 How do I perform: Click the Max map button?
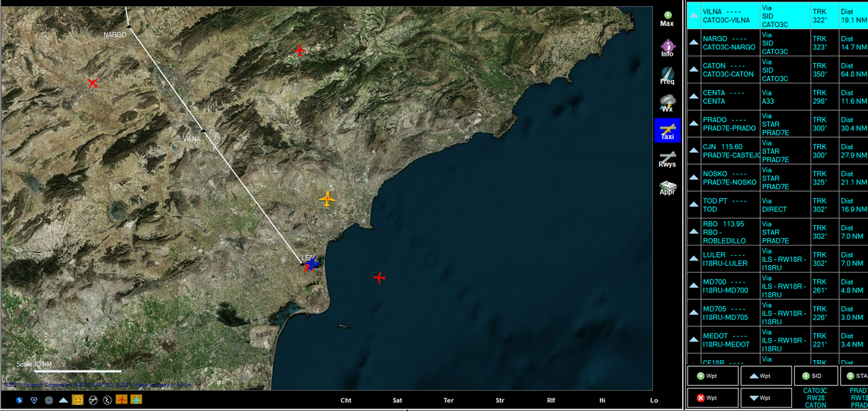[667, 19]
